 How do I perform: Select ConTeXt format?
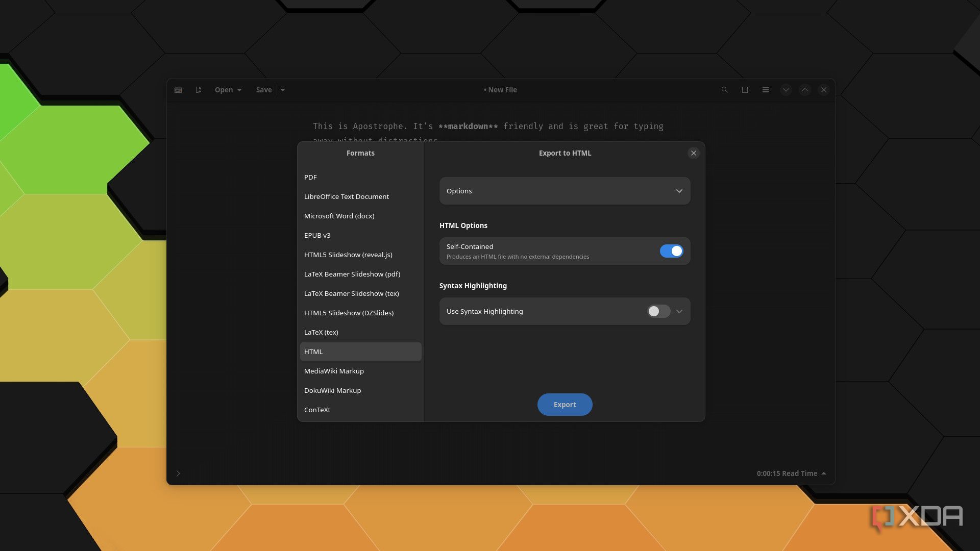(x=360, y=410)
